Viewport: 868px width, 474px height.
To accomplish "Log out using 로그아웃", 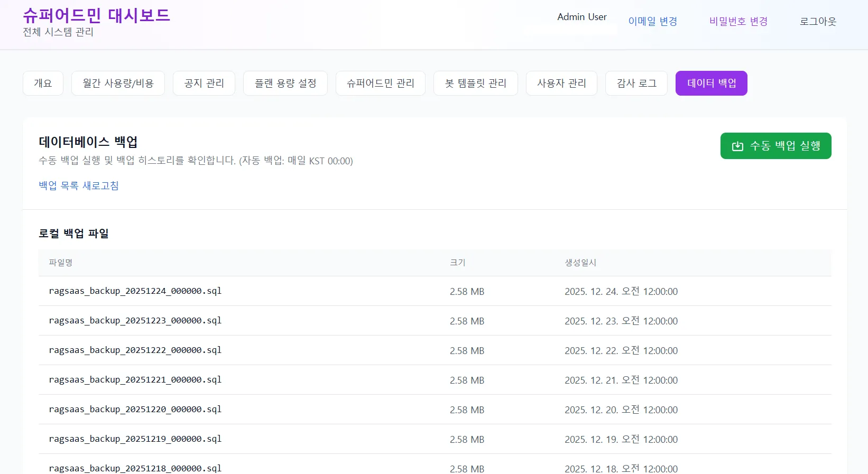I will point(818,21).
